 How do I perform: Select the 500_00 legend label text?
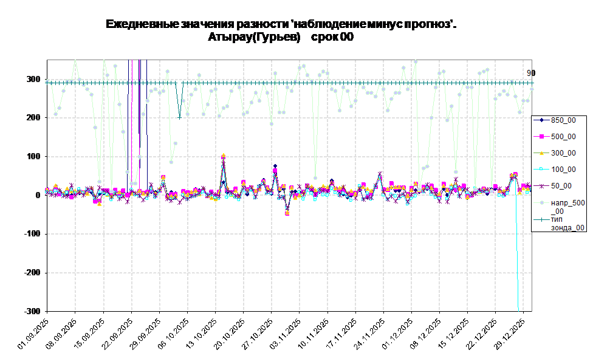point(563,137)
